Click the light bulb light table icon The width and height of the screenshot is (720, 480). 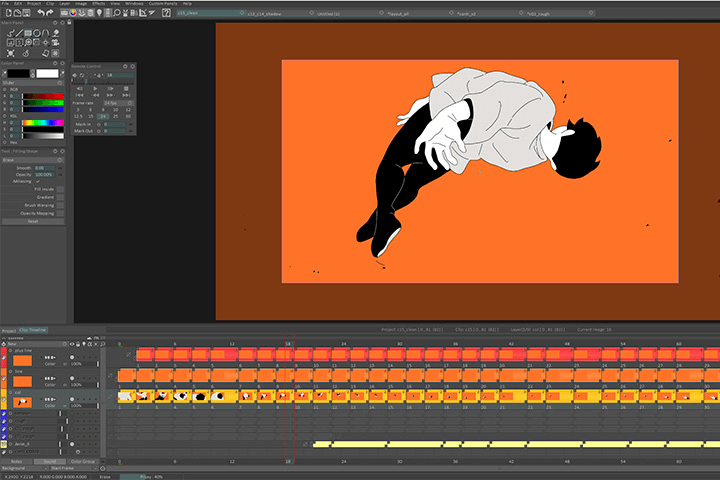[99, 13]
